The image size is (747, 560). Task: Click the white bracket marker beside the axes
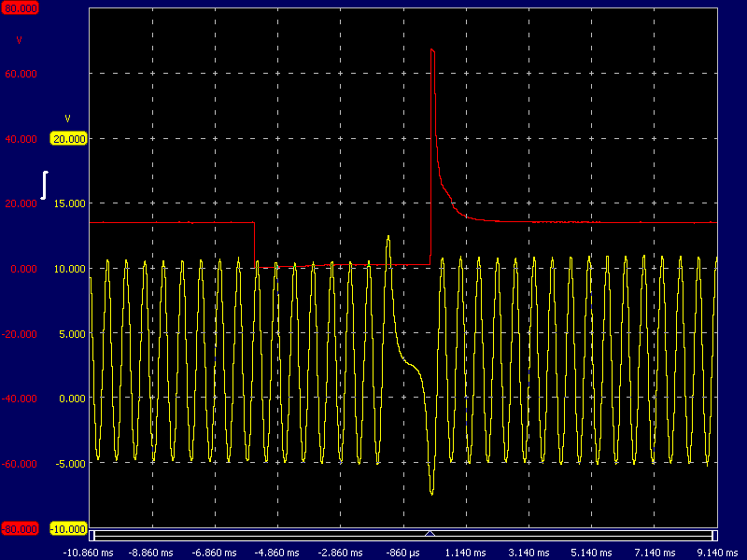pos(44,185)
